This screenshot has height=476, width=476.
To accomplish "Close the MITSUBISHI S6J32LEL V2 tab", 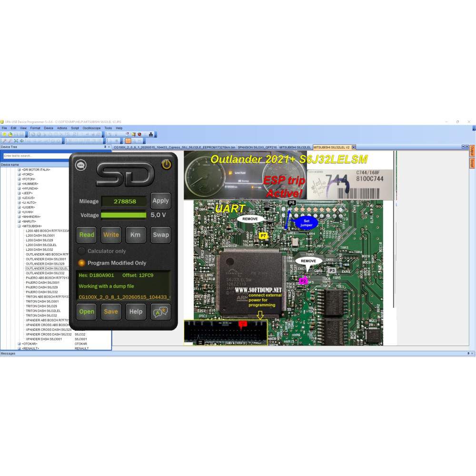I will 353,147.
